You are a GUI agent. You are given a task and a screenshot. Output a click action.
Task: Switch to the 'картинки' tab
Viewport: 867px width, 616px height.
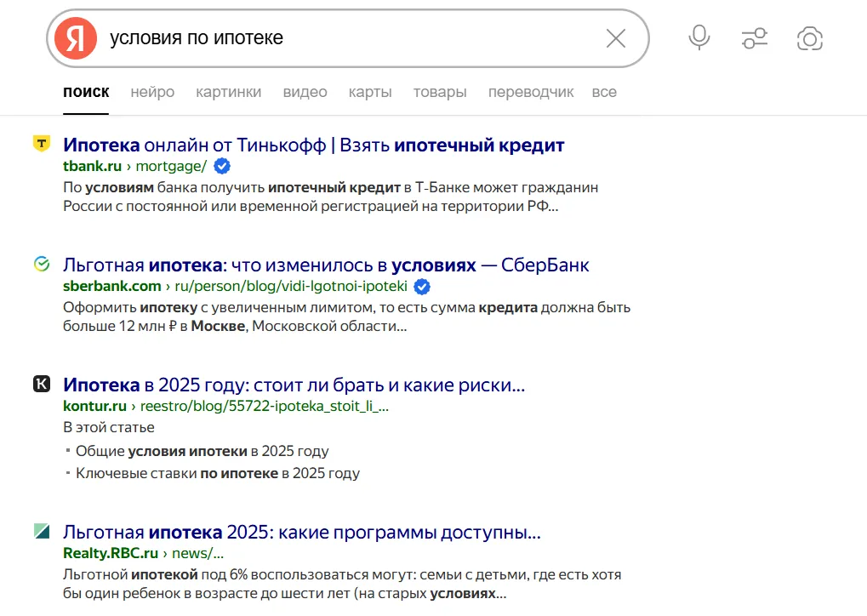[228, 92]
